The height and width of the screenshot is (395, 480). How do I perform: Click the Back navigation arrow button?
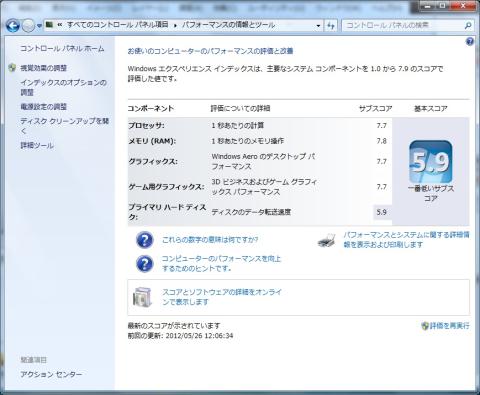[13, 26]
